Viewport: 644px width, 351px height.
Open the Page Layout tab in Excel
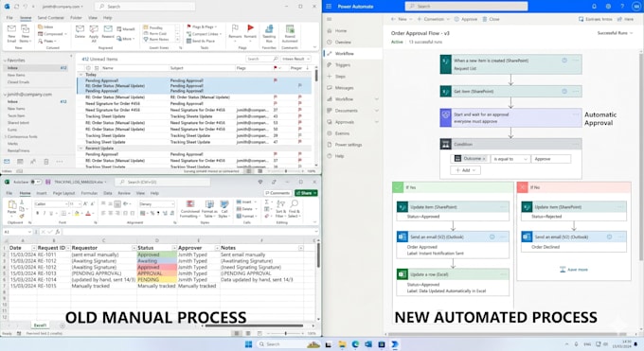(64, 193)
